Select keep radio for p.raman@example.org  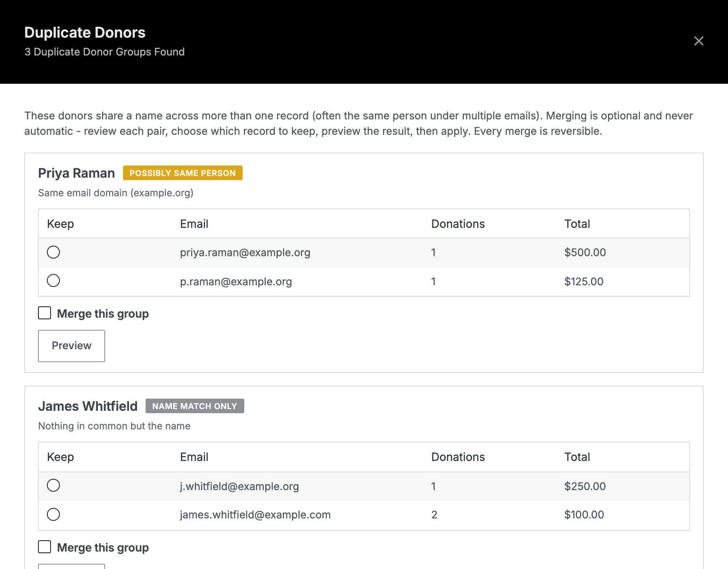click(x=53, y=280)
